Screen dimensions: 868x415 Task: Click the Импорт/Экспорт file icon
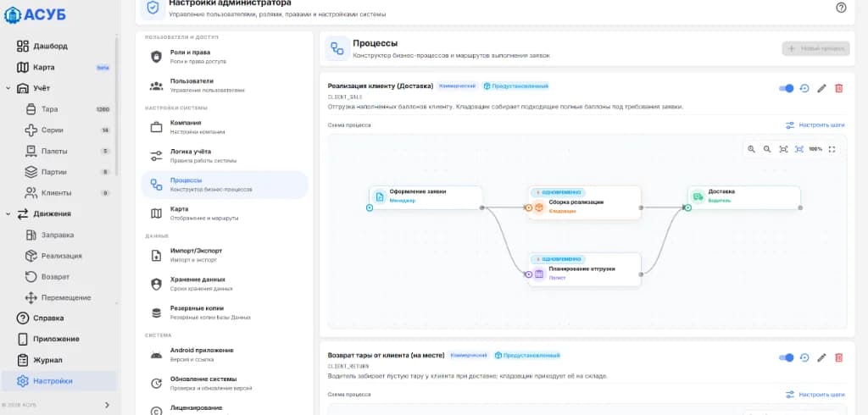[x=156, y=256]
